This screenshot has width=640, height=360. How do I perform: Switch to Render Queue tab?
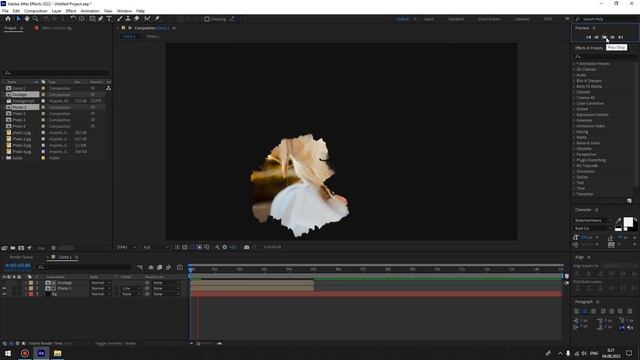(21, 257)
